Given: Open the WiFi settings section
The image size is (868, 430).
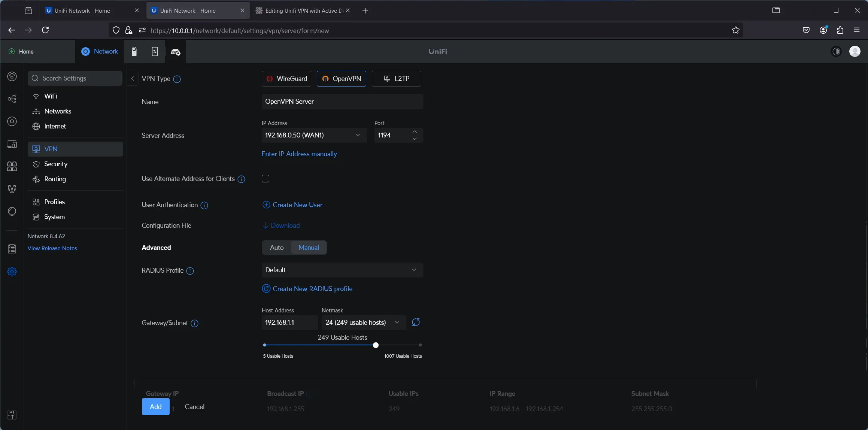Looking at the screenshot, I should click(x=75, y=96).
